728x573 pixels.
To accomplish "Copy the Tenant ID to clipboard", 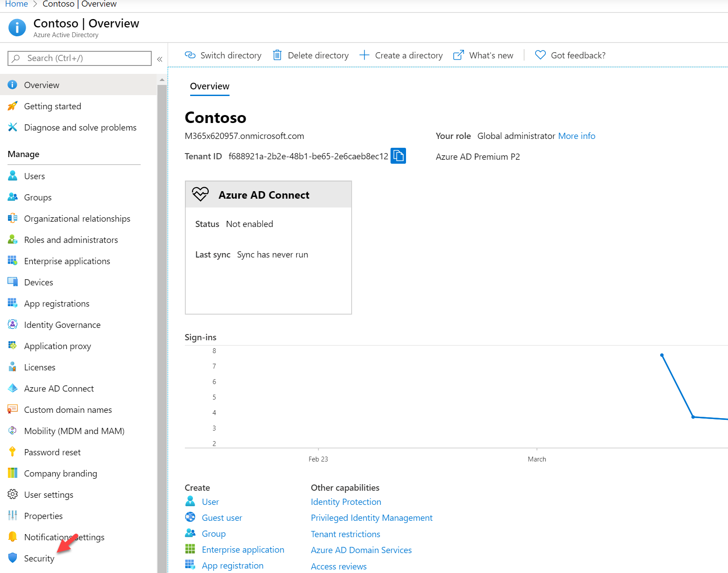I will [398, 156].
